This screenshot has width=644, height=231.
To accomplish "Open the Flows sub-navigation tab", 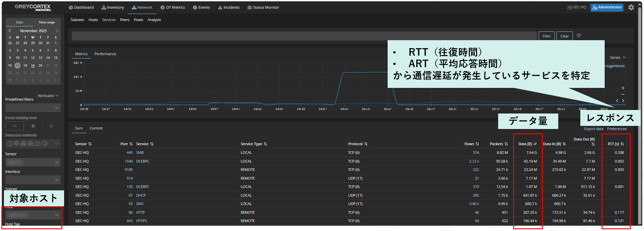I will [x=138, y=20].
